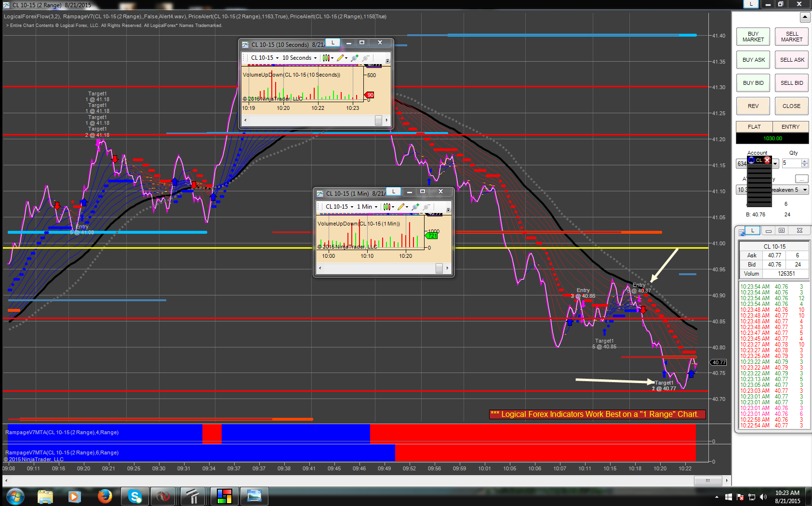
Task: Click the REV reverse position button
Action: pos(753,106)
